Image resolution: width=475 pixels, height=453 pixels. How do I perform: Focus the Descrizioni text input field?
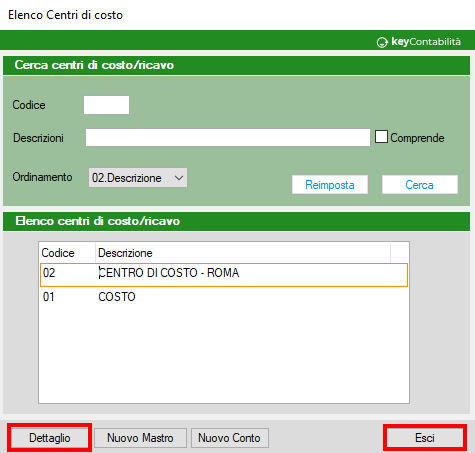tap(228, 137)
